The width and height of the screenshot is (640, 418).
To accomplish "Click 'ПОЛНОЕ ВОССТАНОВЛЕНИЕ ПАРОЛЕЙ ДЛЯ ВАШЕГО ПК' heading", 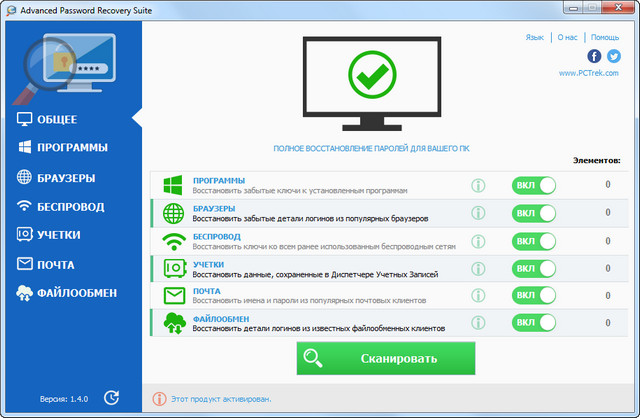I will [371, 148].
